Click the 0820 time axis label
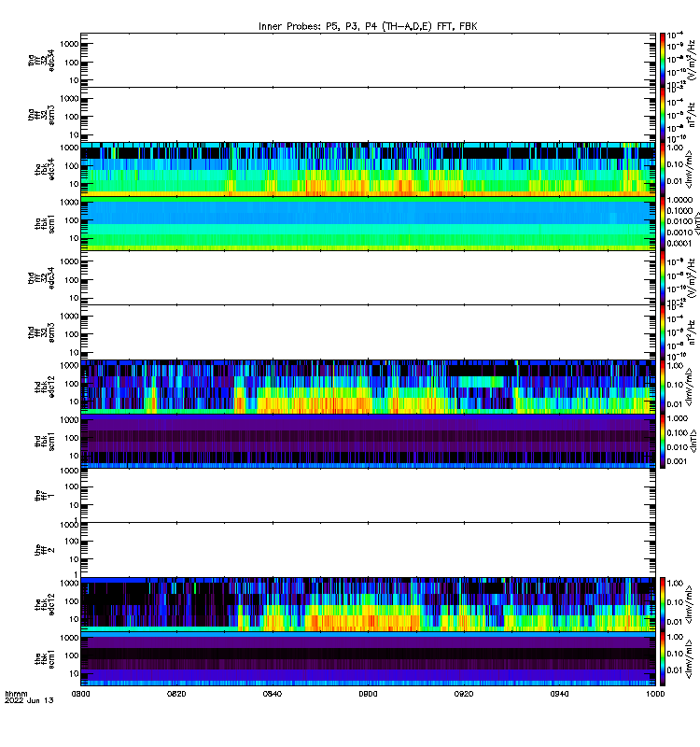The image size is (700, 747). click(176, 694)
